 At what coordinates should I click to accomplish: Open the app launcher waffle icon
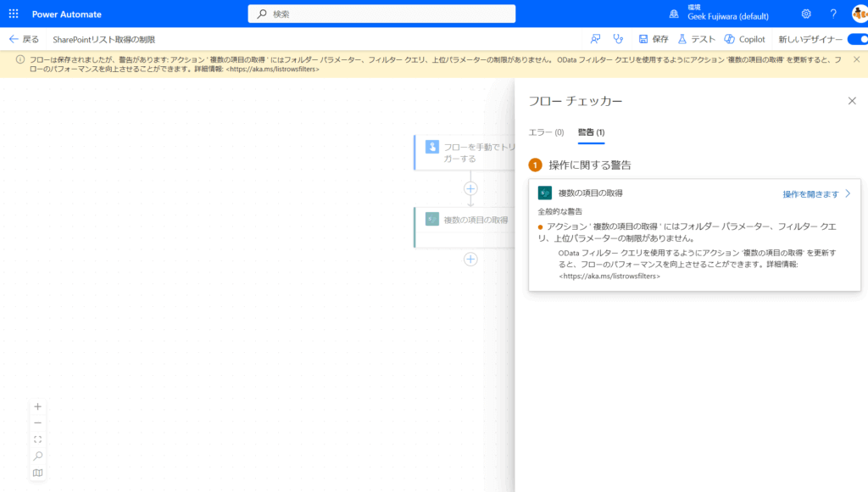pos(14,14)
